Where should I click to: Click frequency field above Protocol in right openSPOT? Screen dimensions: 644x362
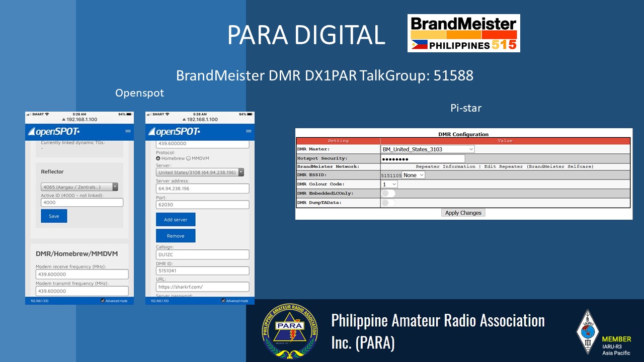click(203, 144)
